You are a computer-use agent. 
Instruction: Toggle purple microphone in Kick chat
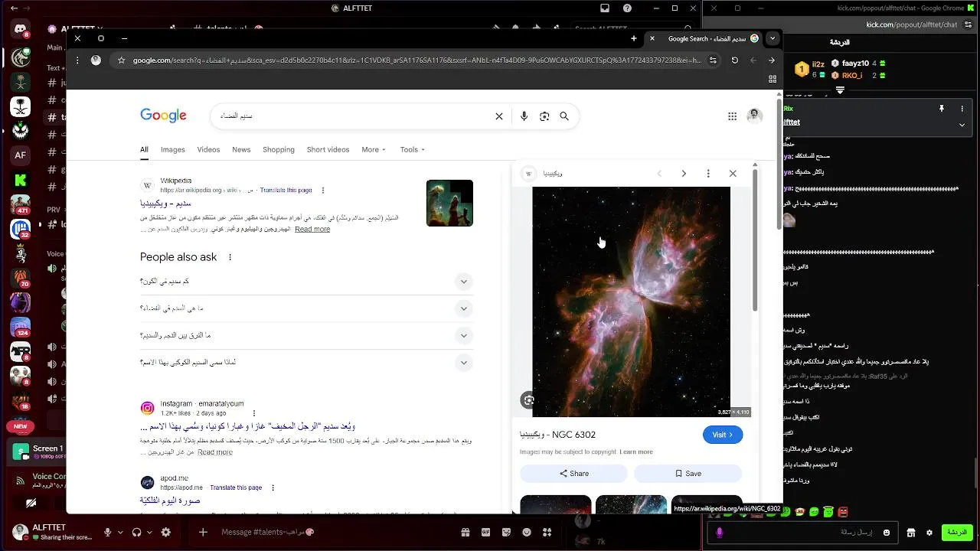719,533
